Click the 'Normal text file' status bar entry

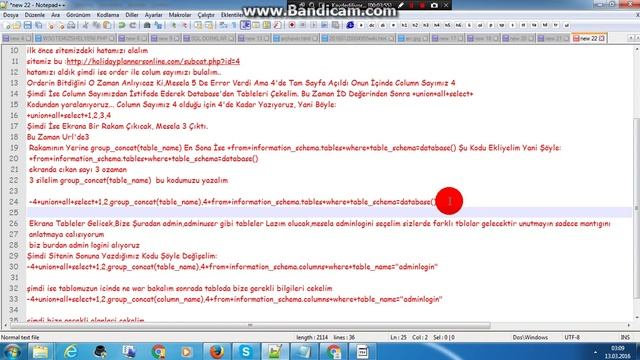pos(20,338)
